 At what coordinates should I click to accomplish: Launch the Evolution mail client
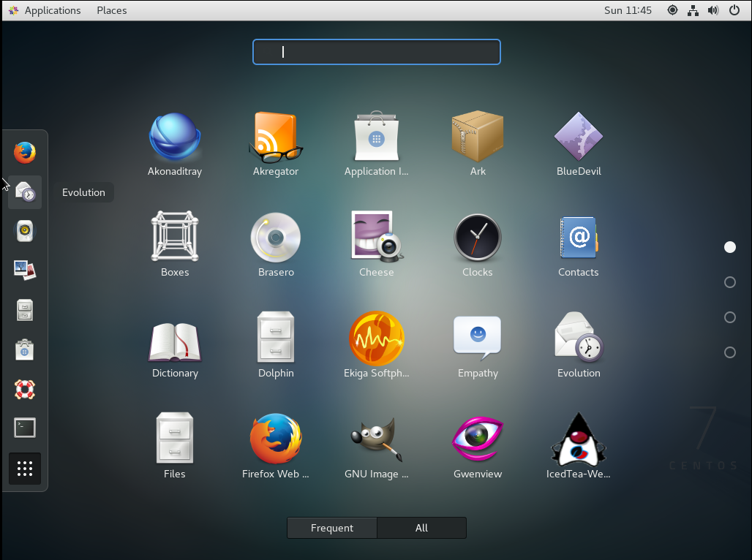pyautogui.click(x=578, y=338)
